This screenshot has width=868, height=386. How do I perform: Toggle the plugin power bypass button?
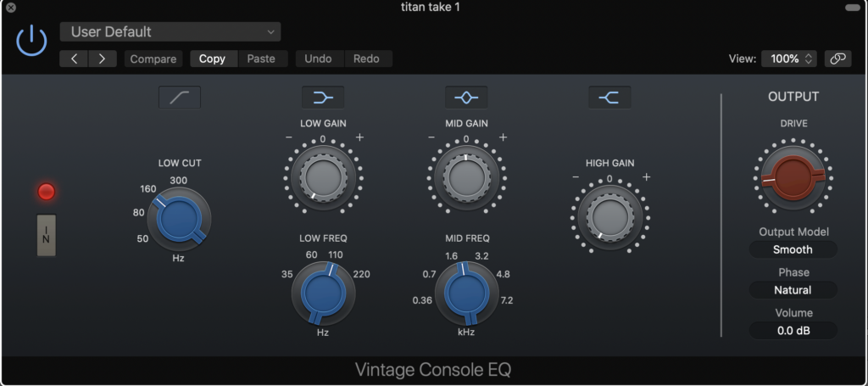[32, 40]
